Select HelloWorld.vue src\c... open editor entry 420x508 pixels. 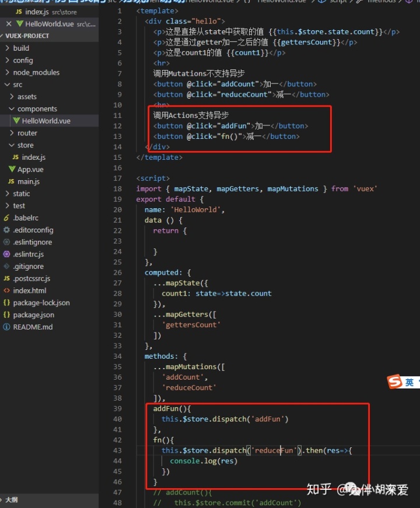click(x=49, y=24)
